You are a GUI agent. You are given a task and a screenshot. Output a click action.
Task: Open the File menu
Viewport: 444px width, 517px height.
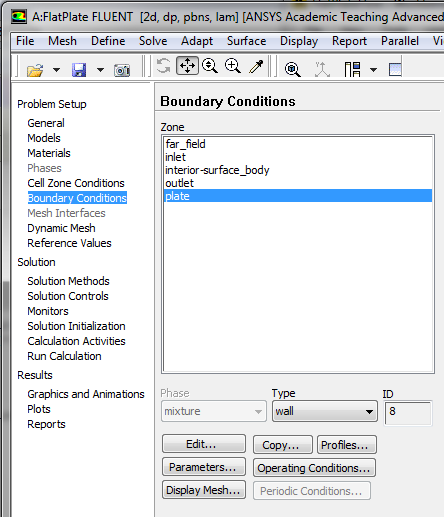(25, 41)
